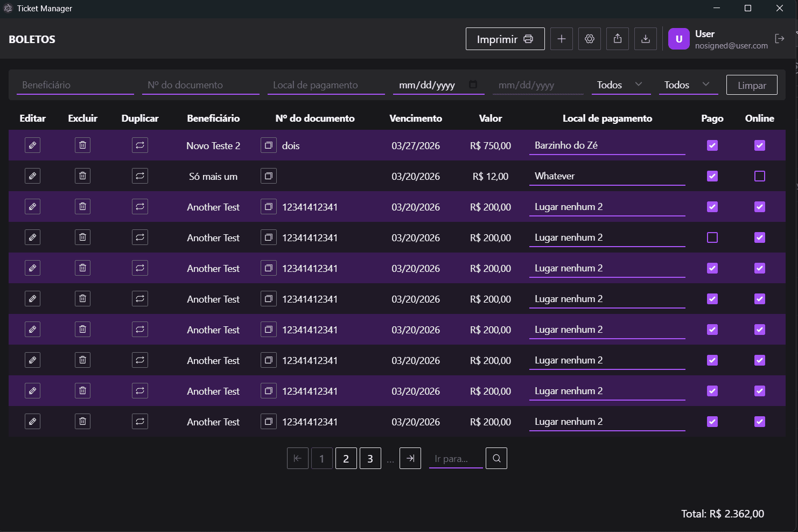Open Todos dropdown next to Limpar button
The width and height of the screenshot is (798, 532).
pyautogui.click(x=688, y=85)
